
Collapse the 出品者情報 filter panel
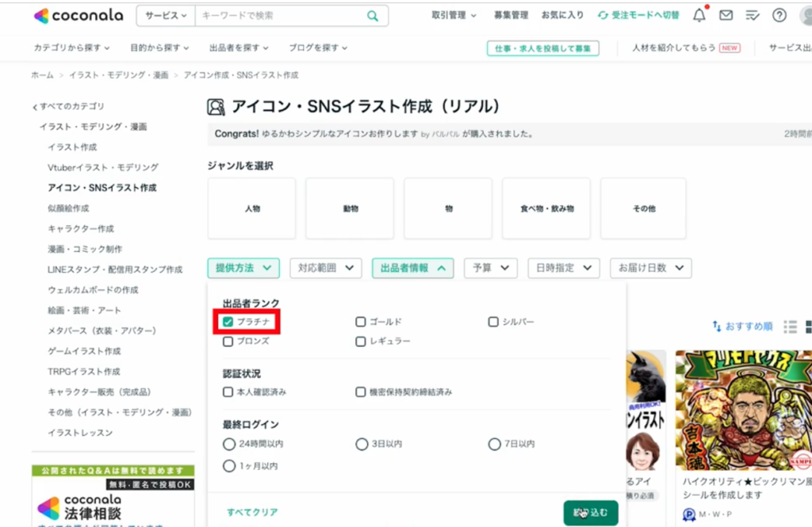[x=412, y=268]
